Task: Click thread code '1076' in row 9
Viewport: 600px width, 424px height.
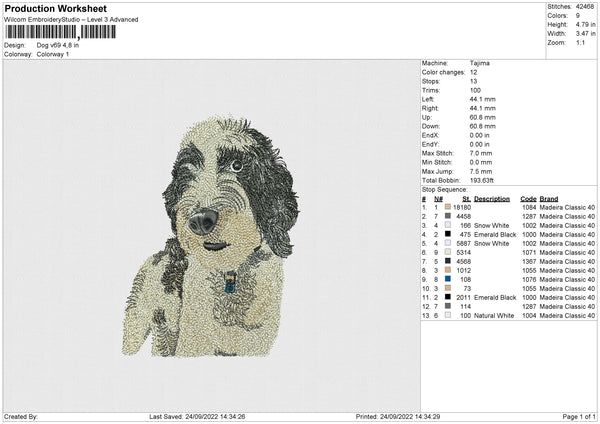Action: coord(529,279)
